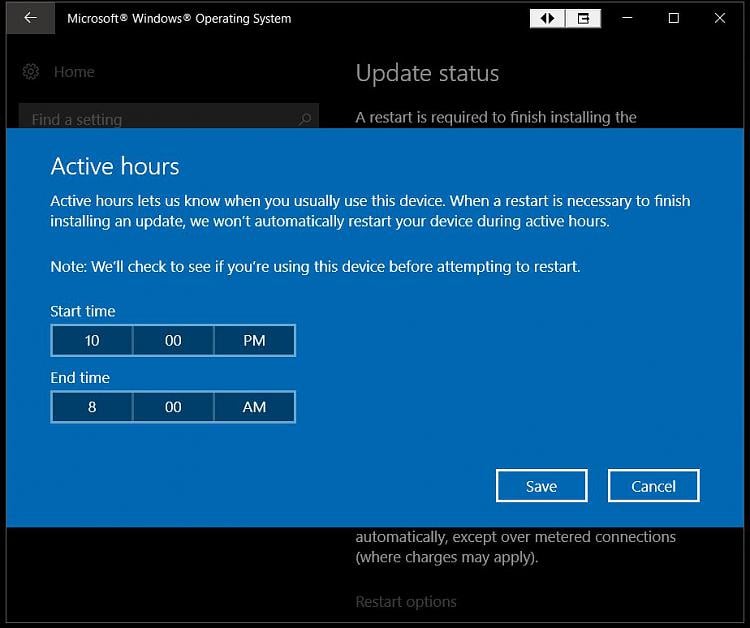This screenshot has width=750, height=628.
Task: Minimize the Settings window
Action: (x=628, y=18)
